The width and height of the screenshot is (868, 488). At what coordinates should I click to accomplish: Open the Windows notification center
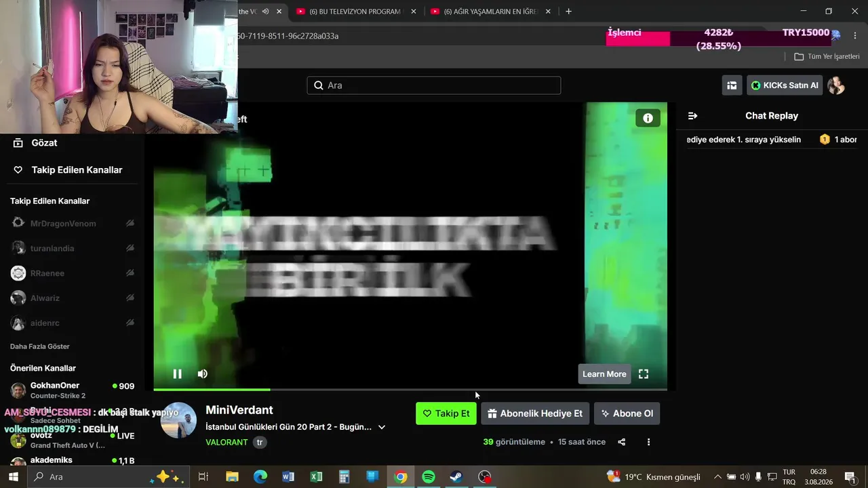850,477
